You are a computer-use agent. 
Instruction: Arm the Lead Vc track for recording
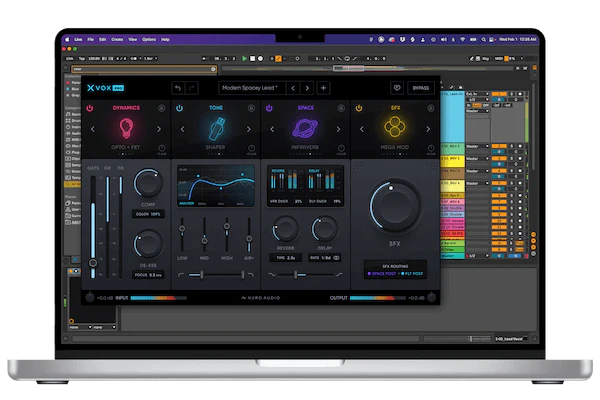(520, 94)
